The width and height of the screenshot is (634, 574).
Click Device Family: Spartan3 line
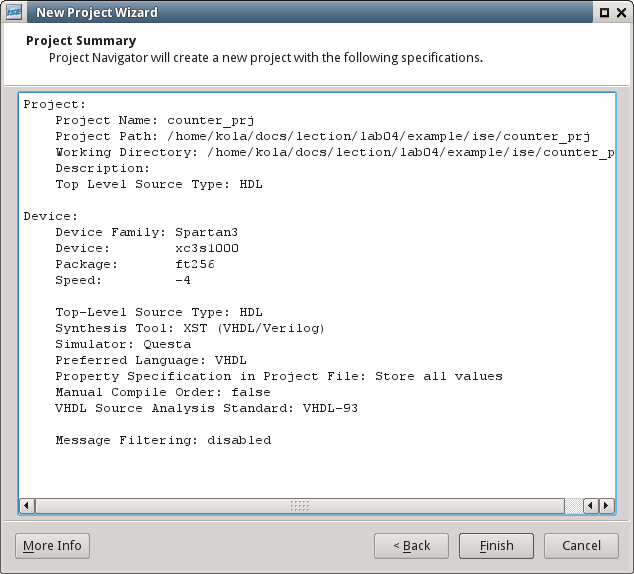click(x=147, y=232)
